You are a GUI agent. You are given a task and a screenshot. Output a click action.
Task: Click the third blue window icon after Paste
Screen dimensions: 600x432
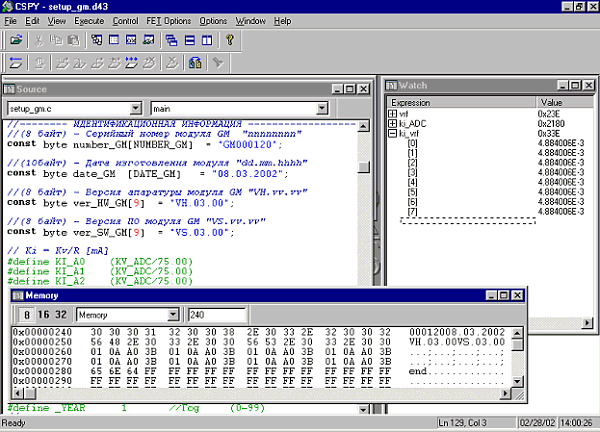[x=131, y=40]
